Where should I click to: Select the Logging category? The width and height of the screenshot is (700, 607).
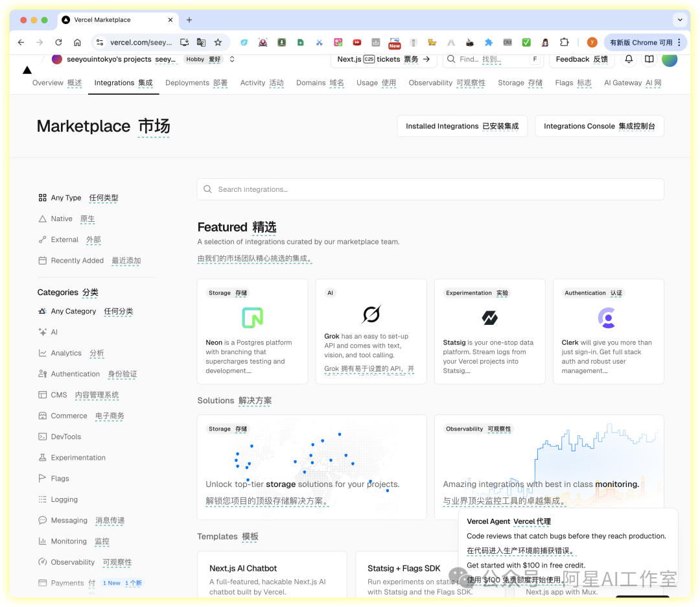58,499
